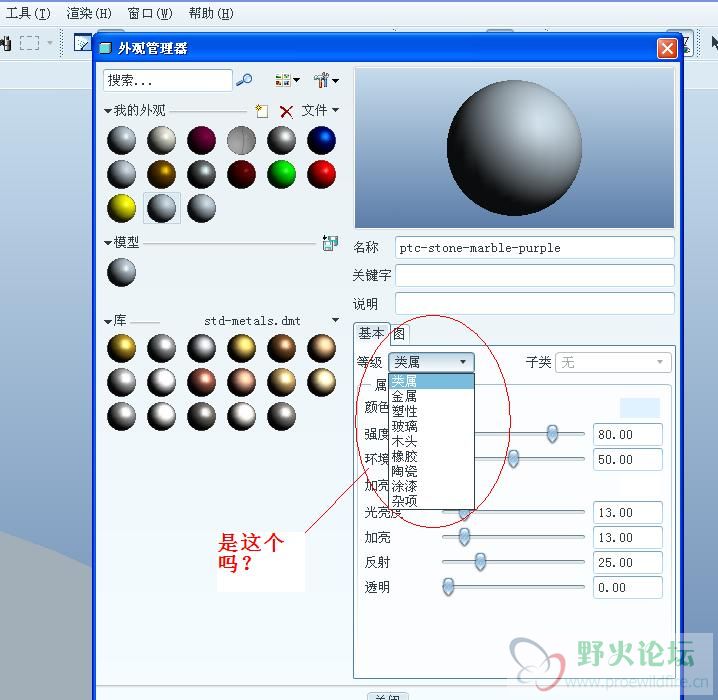Select the yellow appearance sphere
The height and width of the screenshot is (700, 718).
(121, 208)
